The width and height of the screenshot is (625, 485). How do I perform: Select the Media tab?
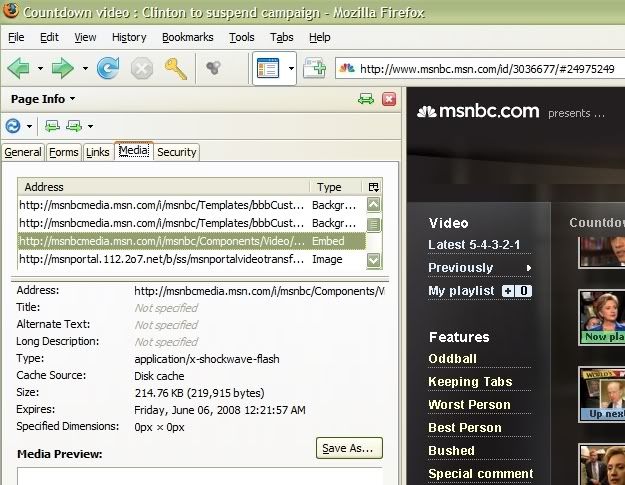click(x=134, y=151)
